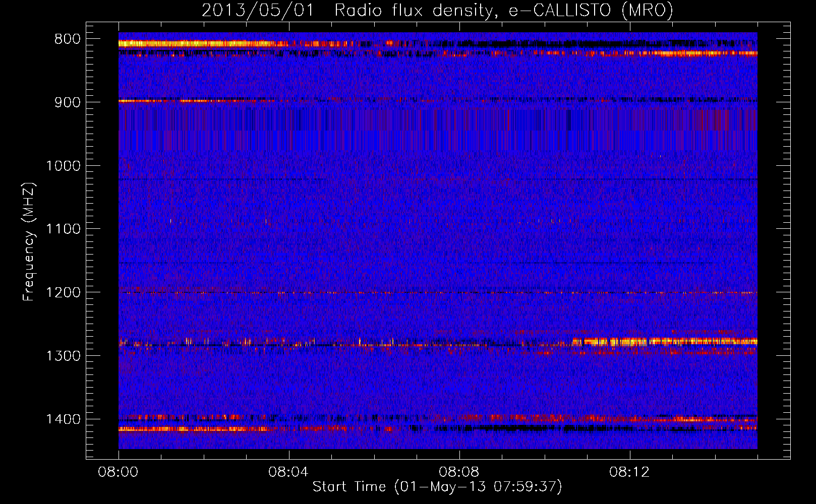Click the 1100 frequency tick label
The image size is (816, 504).
pyautogui.click(x=63, y=229)
